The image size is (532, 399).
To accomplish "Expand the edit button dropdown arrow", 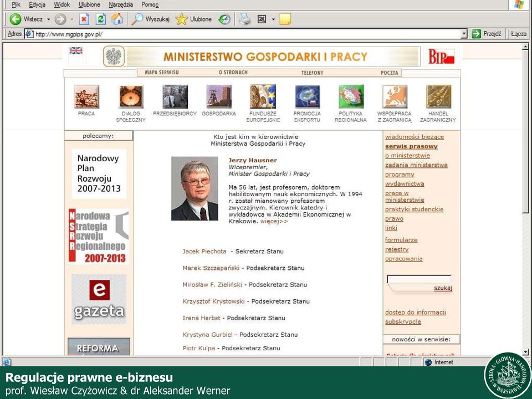I will [x=273, y=19].
